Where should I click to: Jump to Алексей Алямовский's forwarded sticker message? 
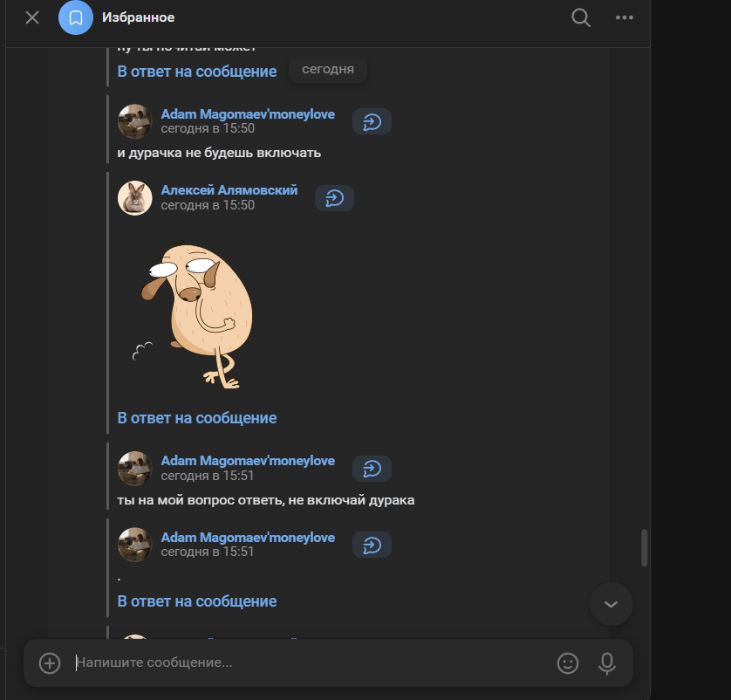[334, 198]
